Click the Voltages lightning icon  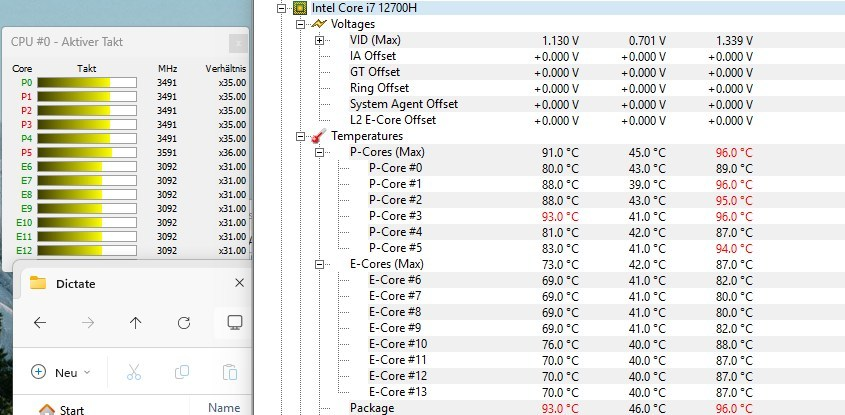[319, 24]
